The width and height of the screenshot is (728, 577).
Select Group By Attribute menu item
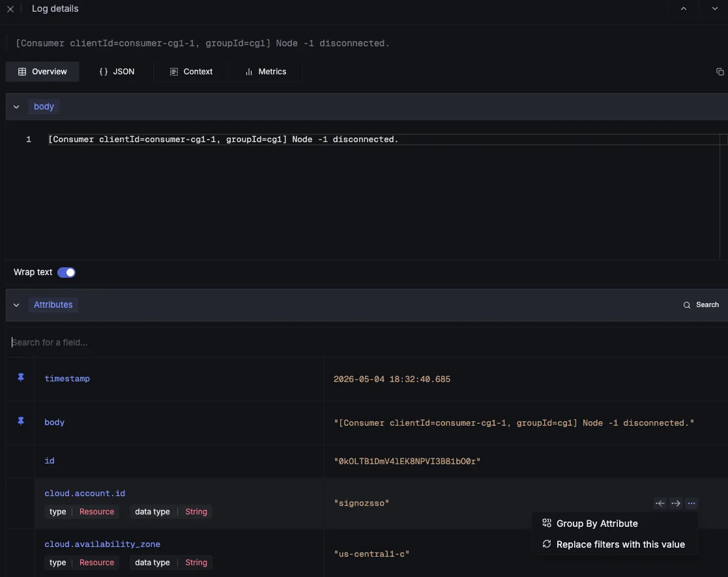(x=615, y=524)
